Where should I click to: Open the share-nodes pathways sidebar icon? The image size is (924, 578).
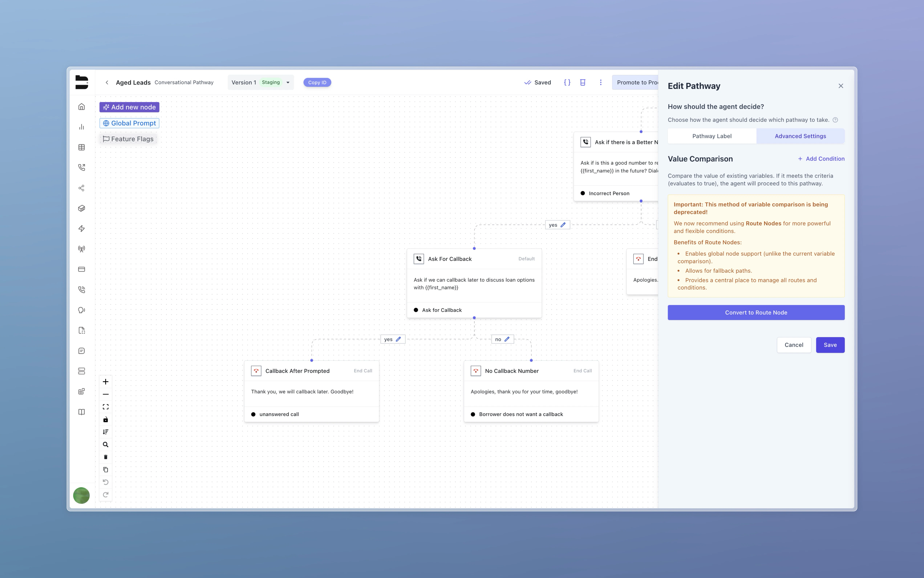click(82, 188)
